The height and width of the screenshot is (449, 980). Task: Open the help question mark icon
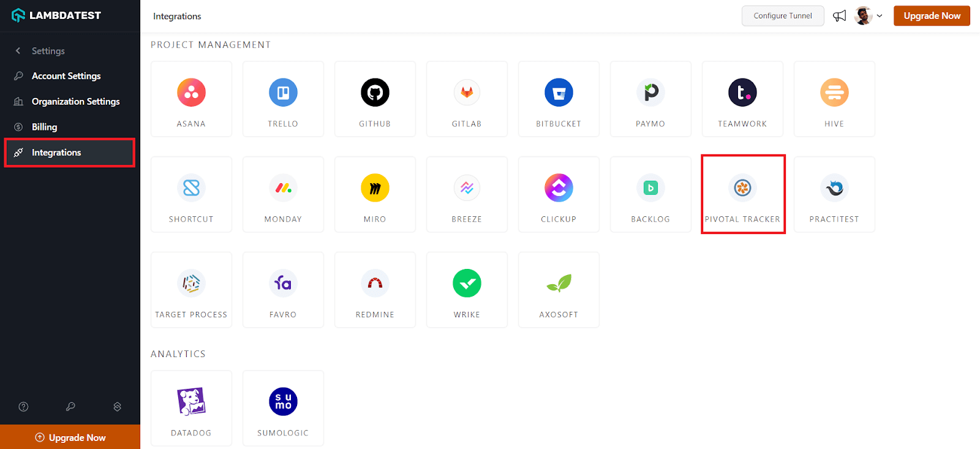(x=23, y=407)
